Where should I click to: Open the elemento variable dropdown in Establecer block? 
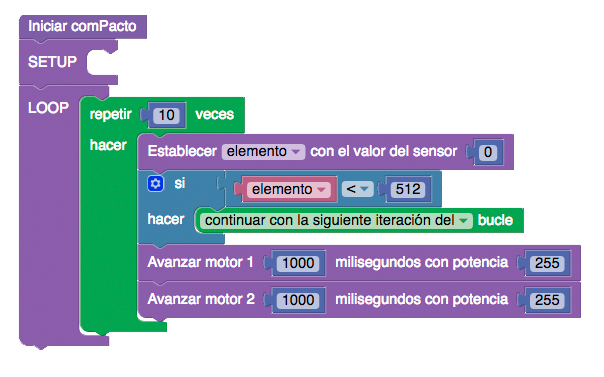pos(263,152)
